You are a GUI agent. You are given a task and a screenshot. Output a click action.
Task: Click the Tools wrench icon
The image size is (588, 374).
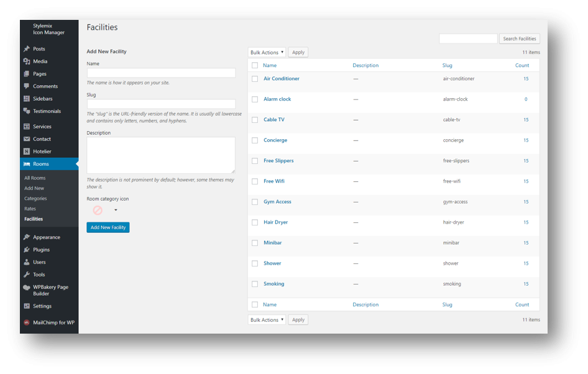[x=27, y=275]
